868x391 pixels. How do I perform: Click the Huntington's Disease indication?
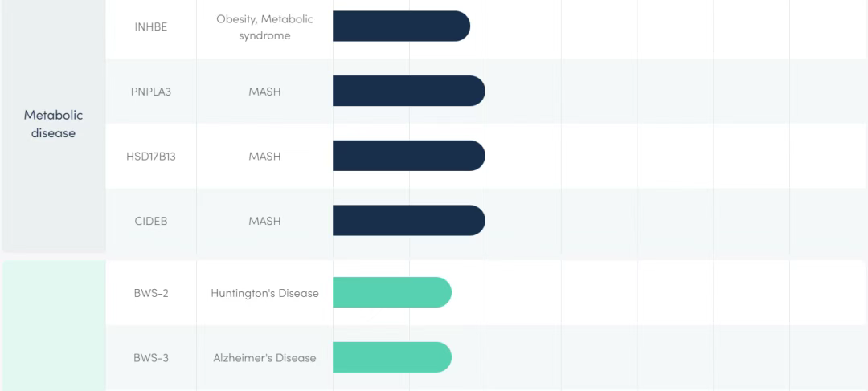point(264,293)
